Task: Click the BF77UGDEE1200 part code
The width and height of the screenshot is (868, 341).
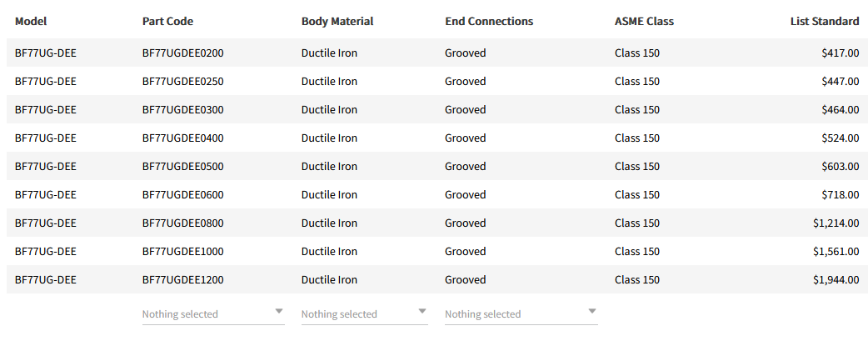Action: [x=182, y=280]
